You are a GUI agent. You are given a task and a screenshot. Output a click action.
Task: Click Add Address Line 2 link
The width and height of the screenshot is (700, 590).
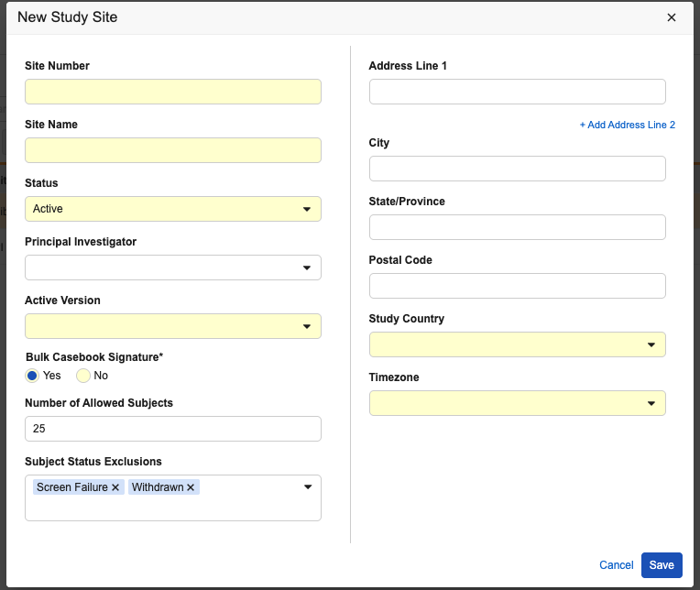(x=628, y=125)
